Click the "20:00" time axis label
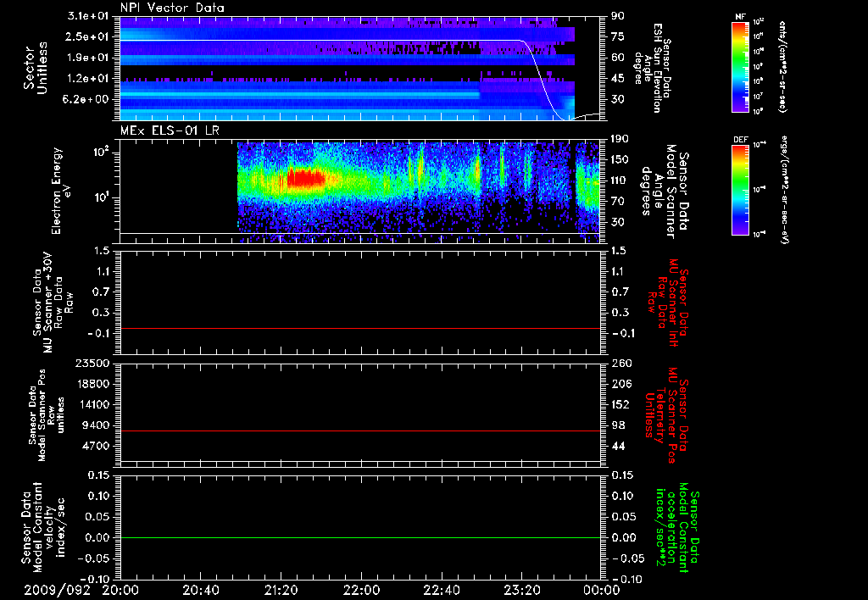Viewport: 868px width, 600px height. click(x=120, y=590)
